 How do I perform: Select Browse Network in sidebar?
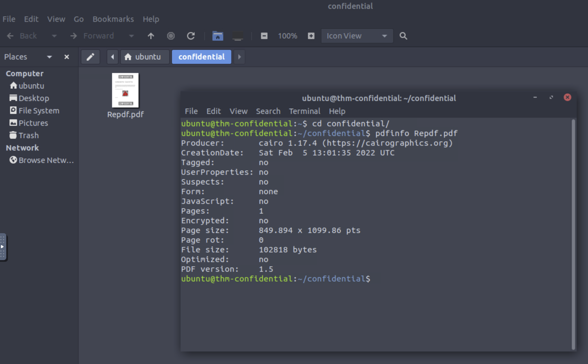coord(41,160)
